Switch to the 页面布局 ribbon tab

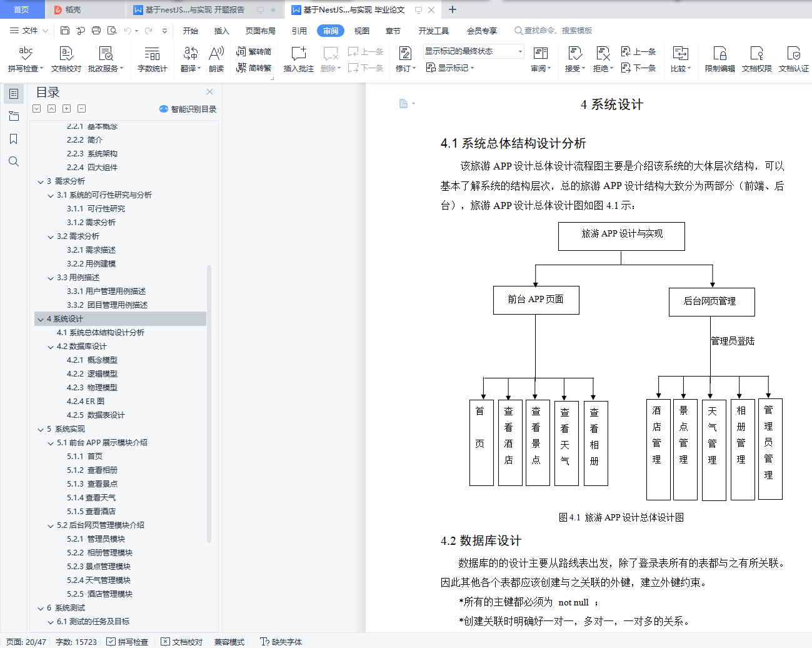point(261,31)
